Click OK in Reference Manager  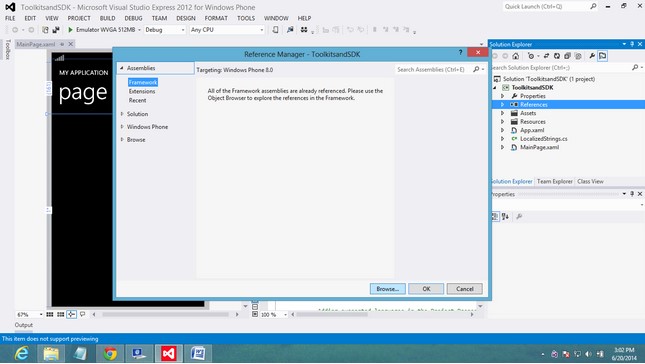point(426,289)
